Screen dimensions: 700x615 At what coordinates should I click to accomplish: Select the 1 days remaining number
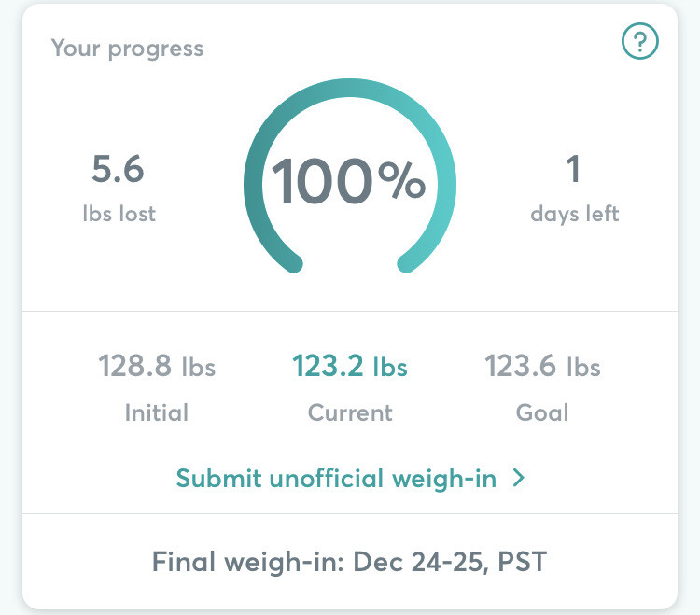[x=573, y=171]
